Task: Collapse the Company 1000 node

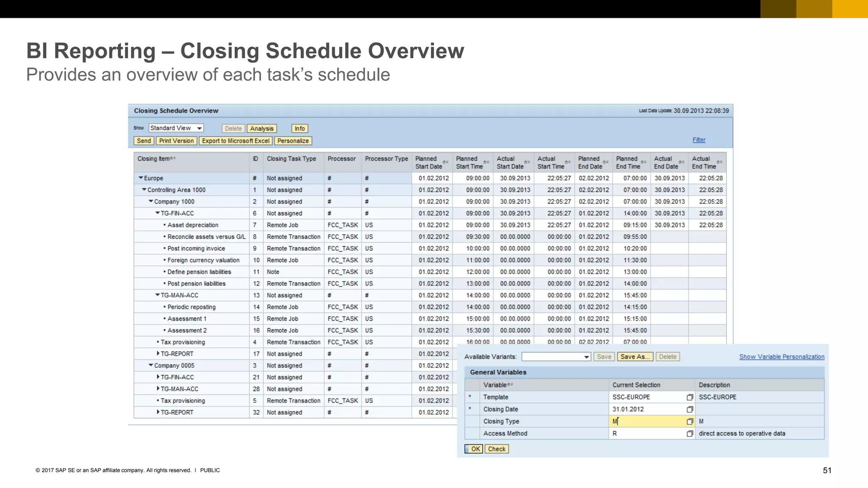Action: (x=151, y=202)
